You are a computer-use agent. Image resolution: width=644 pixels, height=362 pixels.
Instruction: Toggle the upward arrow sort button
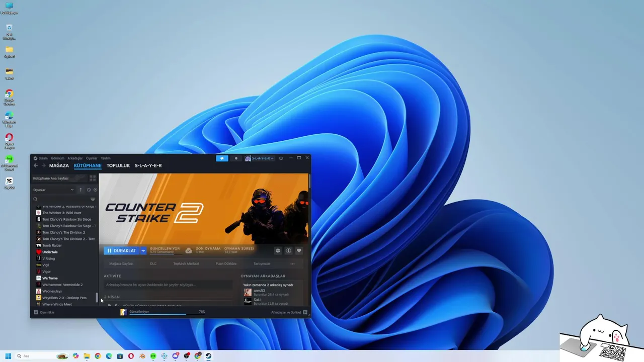80,190
